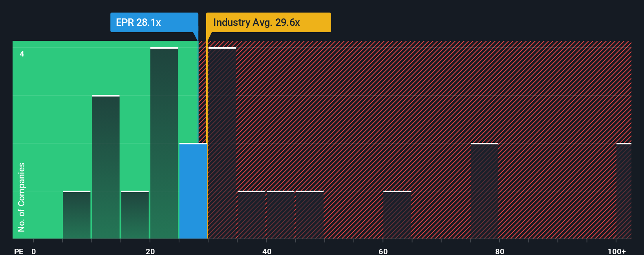Click the bar for PE 35 to 40
This screenshot has width=644, height=255.
[251, 215]
